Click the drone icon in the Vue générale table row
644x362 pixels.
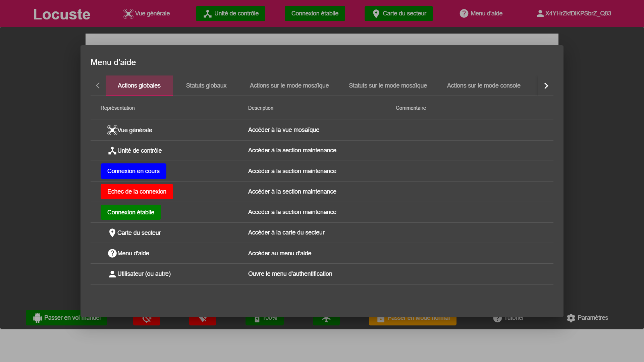tap(112, 130)
